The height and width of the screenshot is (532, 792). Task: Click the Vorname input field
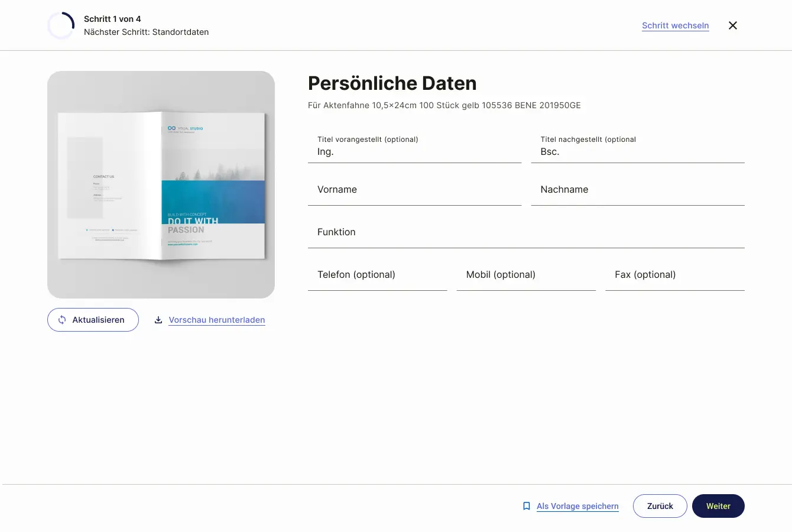click(x=414, y=189)
